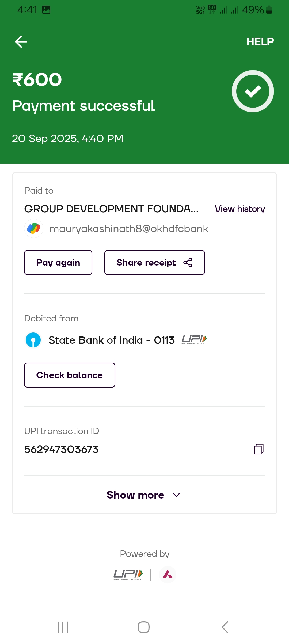This screenshot has height=644, width=289.
Task: Tap the chevron next to Show more
Action: tap(177, 495)
